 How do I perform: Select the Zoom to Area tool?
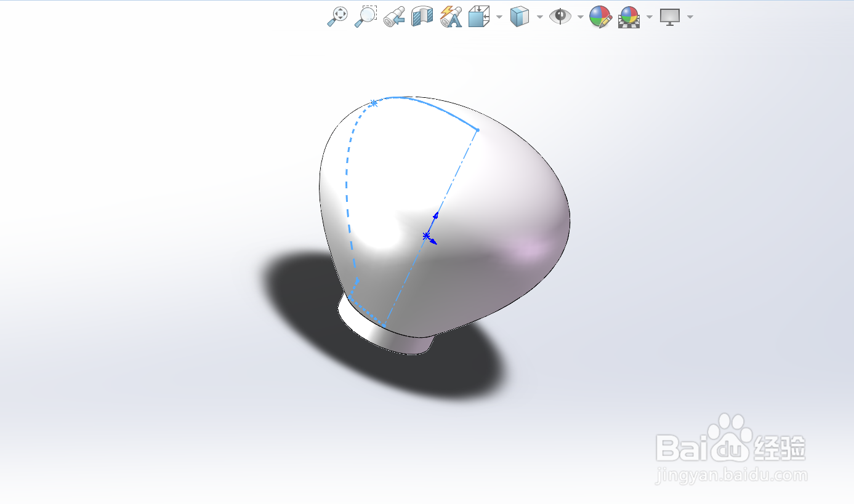tap(366, 16)
